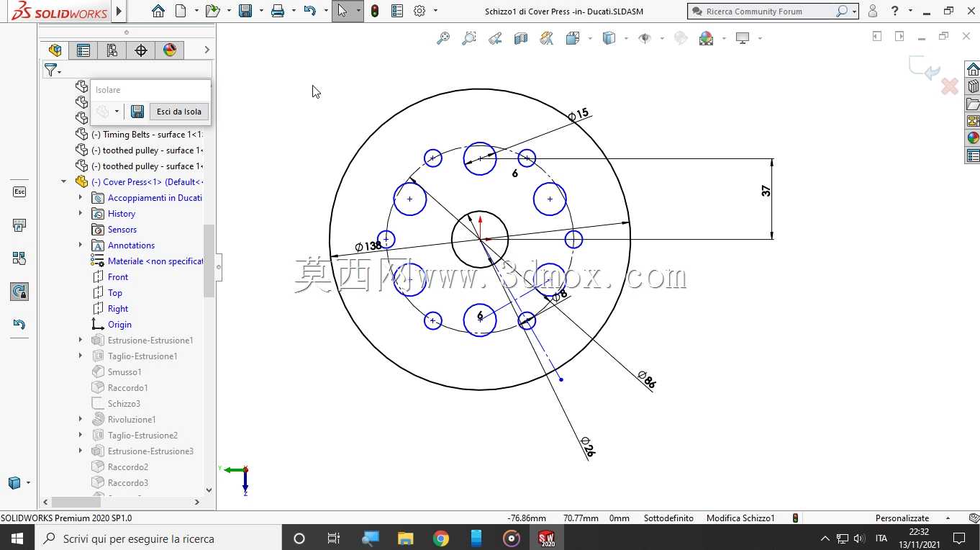
Task: Confirm and exit sketch corner icon
Action: (x=925, y=68)
